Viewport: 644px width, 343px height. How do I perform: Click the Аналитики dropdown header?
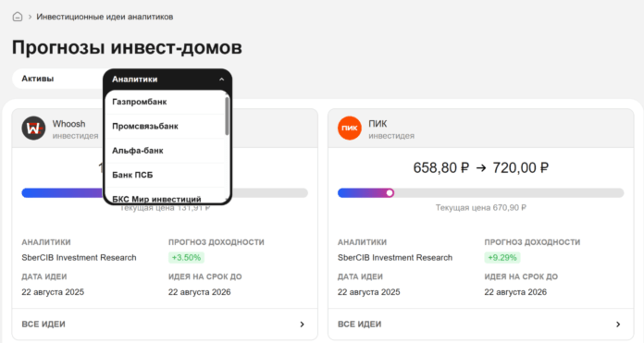point(167,80)
